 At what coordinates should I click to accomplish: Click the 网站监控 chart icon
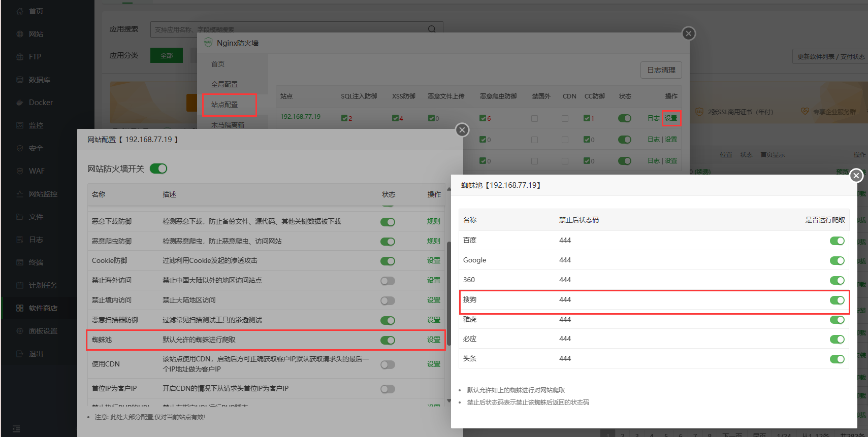pyautogui.click(x=20, y=194)
